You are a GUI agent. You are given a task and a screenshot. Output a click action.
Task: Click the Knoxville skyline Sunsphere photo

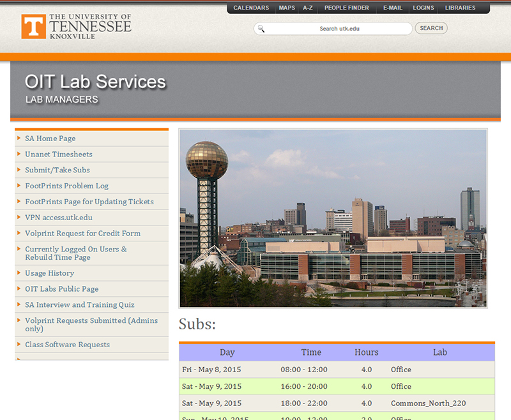(x=333, y=218)
